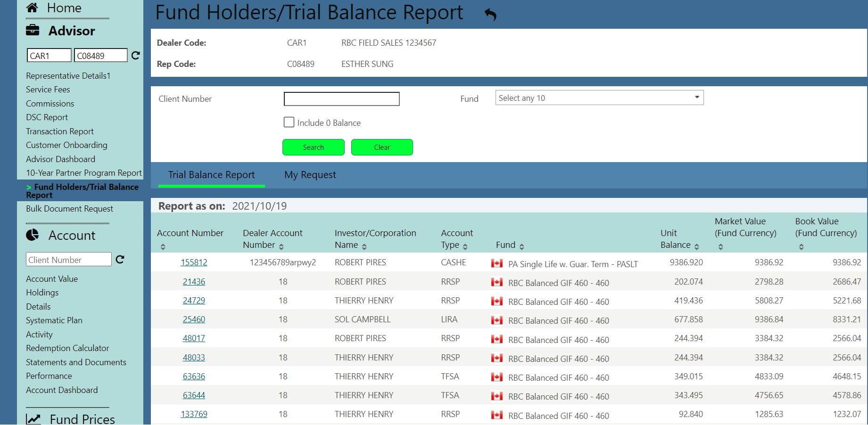Click Canada flag in account 155812 row
868x425 pixels.
point(496,263)
